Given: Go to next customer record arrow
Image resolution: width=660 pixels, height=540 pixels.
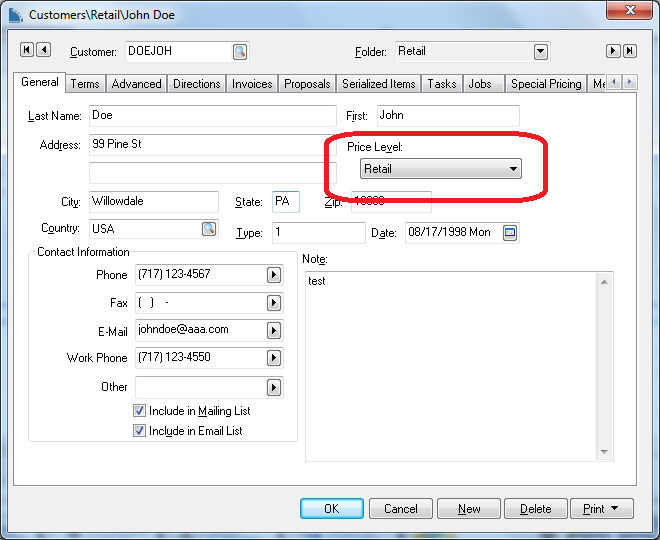Looking at the screenshot, I should pos(613,51).
